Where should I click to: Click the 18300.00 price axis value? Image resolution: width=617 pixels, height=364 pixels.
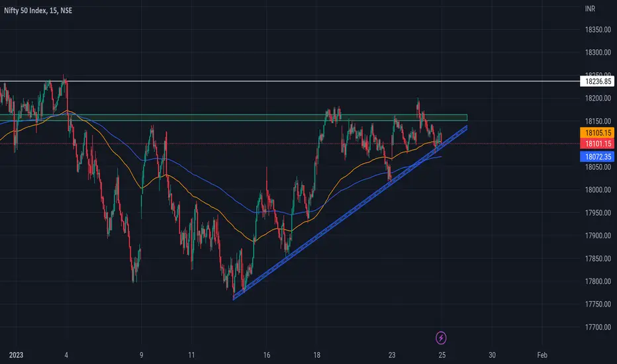click(x=598, y=52)
